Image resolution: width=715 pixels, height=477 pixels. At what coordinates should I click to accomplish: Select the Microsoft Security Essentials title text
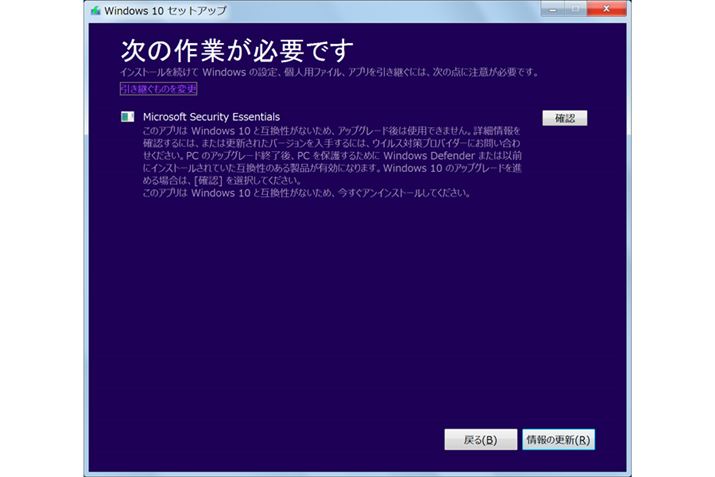212,117
